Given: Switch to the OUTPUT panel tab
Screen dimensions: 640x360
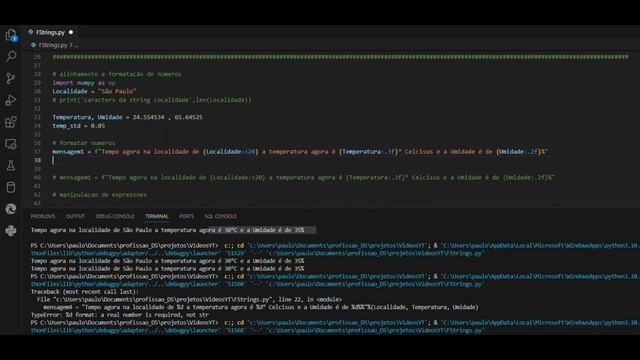Looking at the screenshot, I should point(75,216).
